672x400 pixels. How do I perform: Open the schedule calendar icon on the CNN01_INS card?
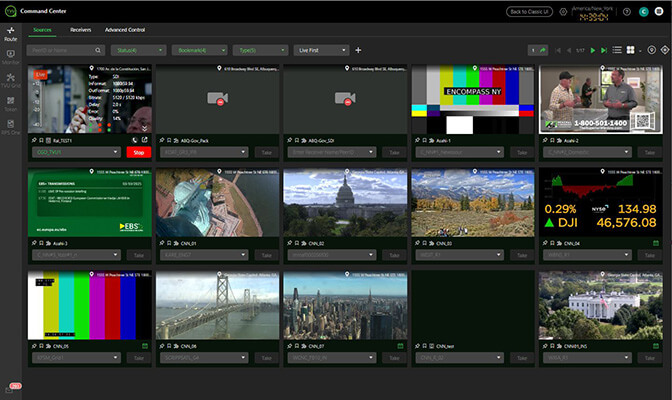(656, 346)
